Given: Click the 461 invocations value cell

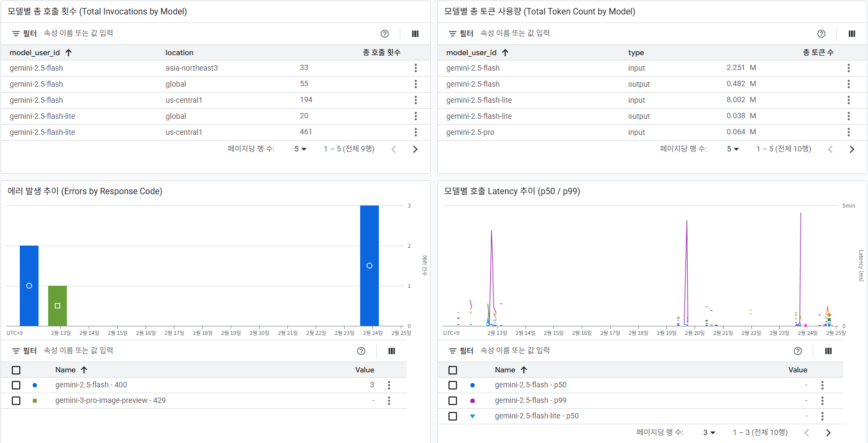Looking at the screenshot, I should pyautogui.click(x=306, y=132).
